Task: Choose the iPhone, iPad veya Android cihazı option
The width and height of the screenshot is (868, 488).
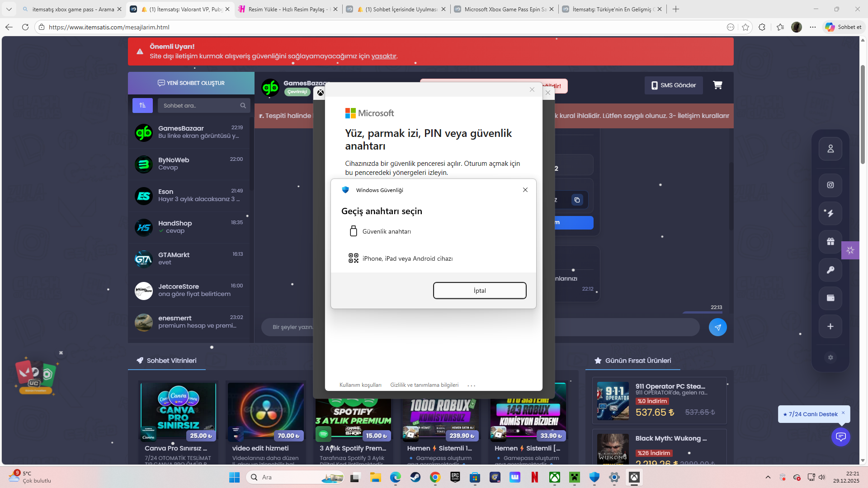Action: (433, 258)
